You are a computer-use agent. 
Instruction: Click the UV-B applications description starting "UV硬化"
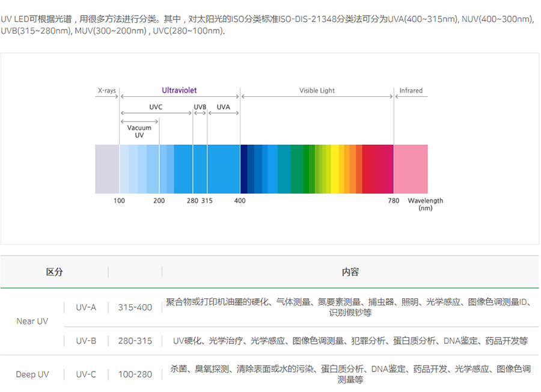click(x=350, y=341)
